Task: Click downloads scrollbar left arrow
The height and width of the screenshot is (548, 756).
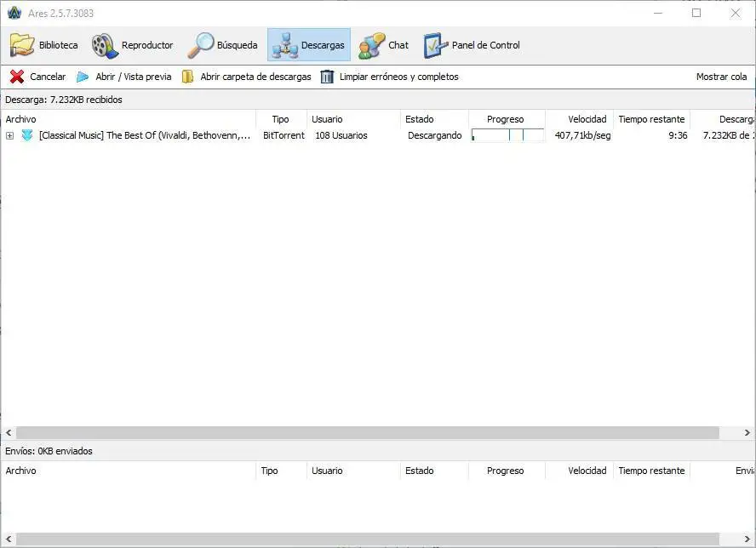Action: click(9, 432)
